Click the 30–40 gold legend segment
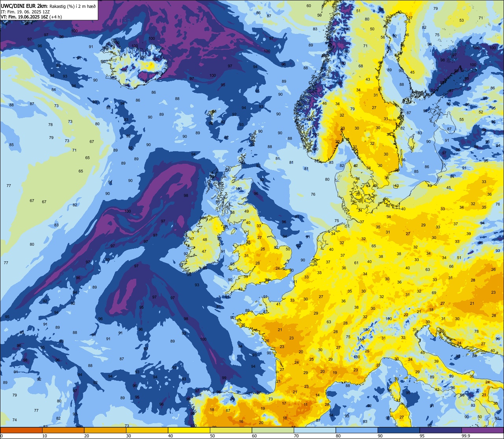504x439 pixels. 147,430
